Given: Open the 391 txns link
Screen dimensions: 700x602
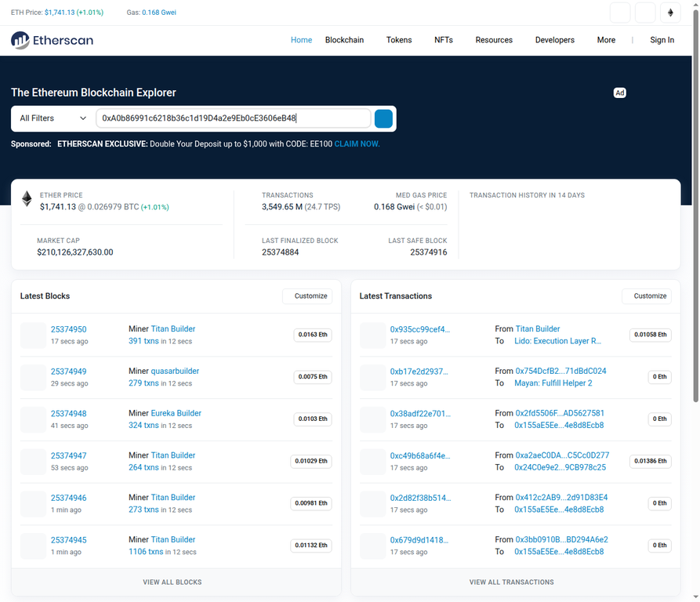Looking at the screenshot, I should point(143,341).
